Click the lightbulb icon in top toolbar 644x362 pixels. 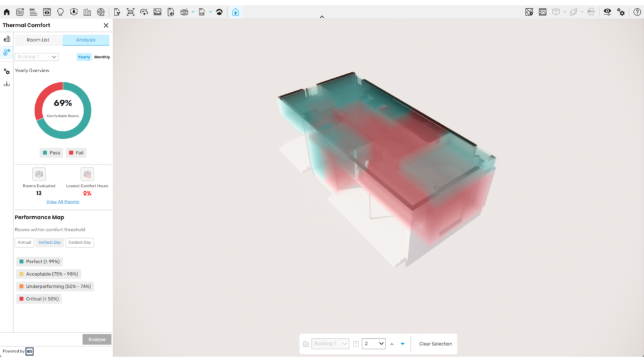(x=60, y=12)
